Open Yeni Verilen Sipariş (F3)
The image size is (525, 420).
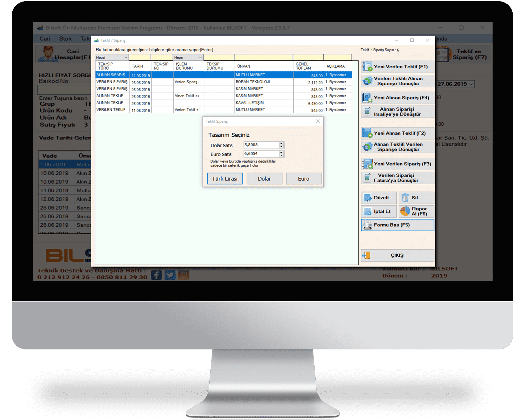pyautogui.click(x=397, y=164)
